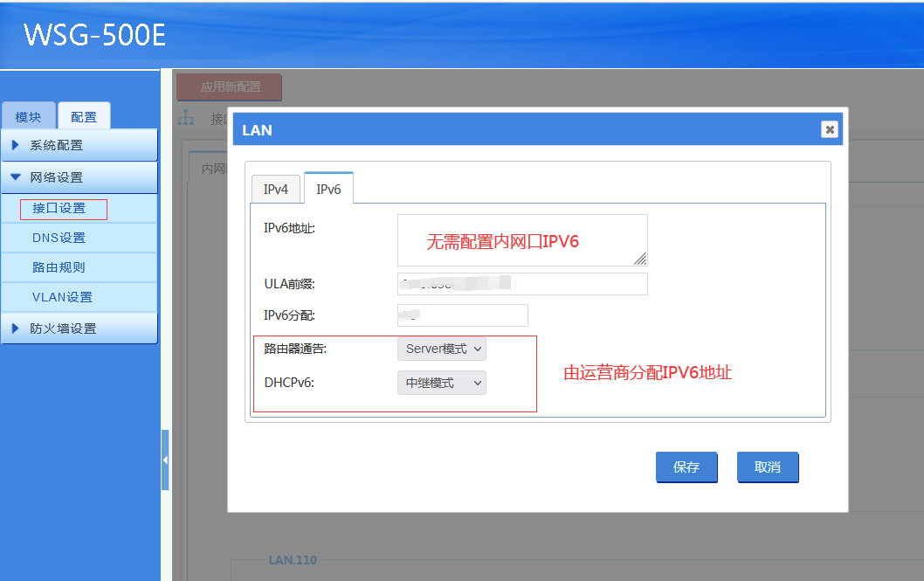Viewport: 924px width, 581px height.
Task: Select the IPv6 tab
Action: [x=328, y=189]
